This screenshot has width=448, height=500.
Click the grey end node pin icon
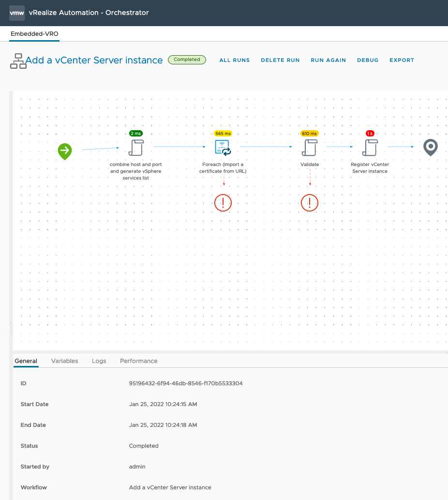431,147
